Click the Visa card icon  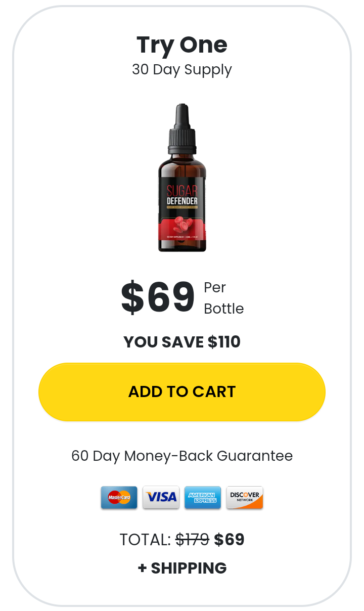161,498
